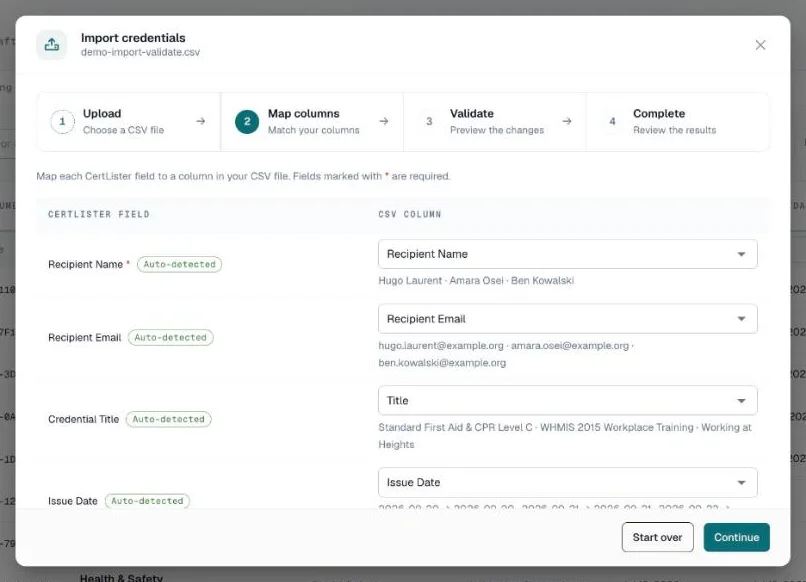The height and width of the screenshot is (582, 806).
Task: Go to the Upload step
Action: [129, 121]
